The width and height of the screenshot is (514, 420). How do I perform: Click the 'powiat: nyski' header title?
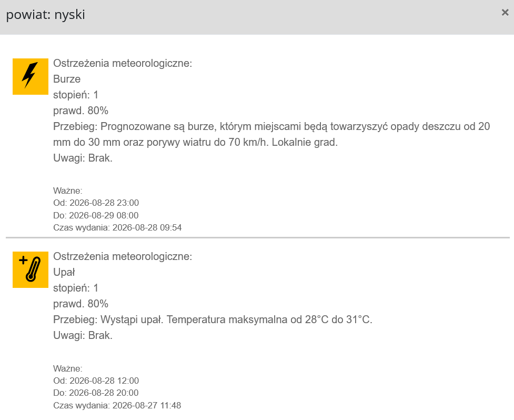tap(46, 15)
